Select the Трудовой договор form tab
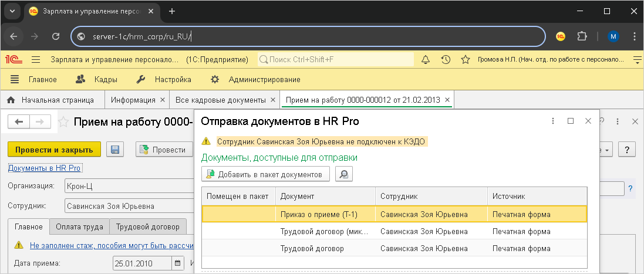 pos(148,226)
